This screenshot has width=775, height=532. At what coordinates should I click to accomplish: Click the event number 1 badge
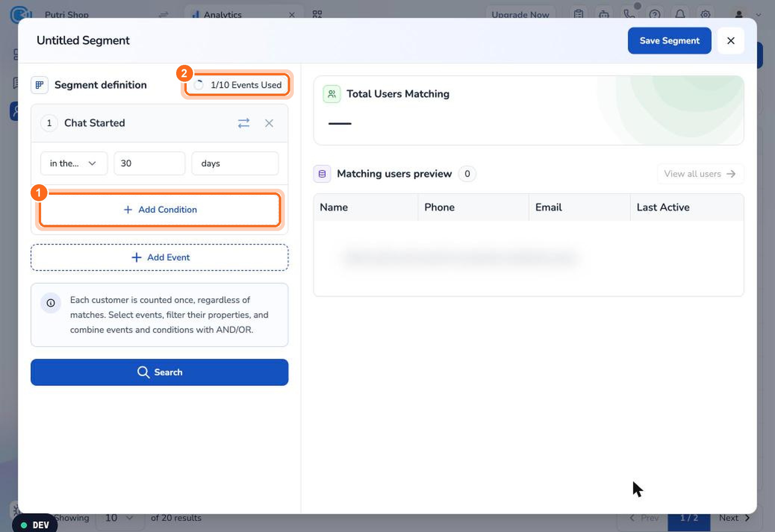[x=49, y=123]
